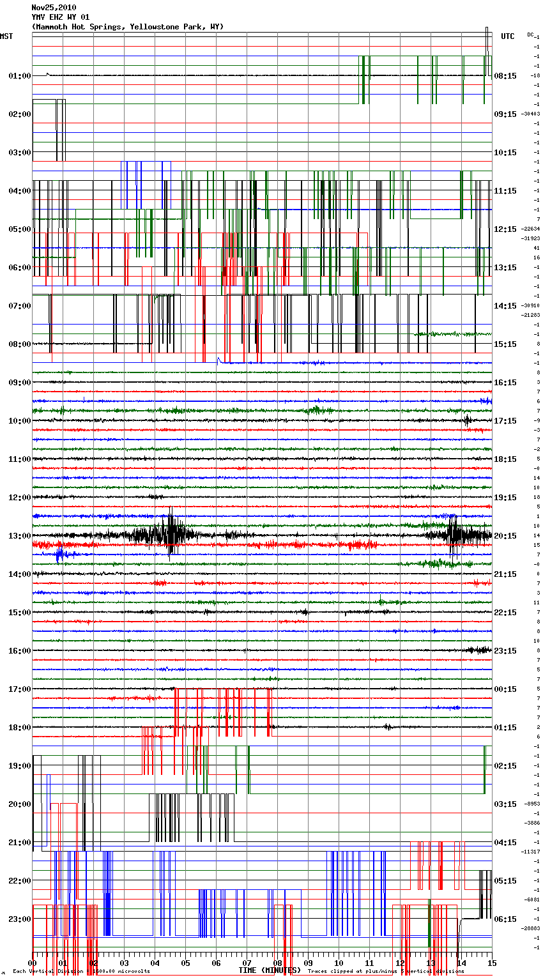Click DC offset value -31923

pos(531,238)
